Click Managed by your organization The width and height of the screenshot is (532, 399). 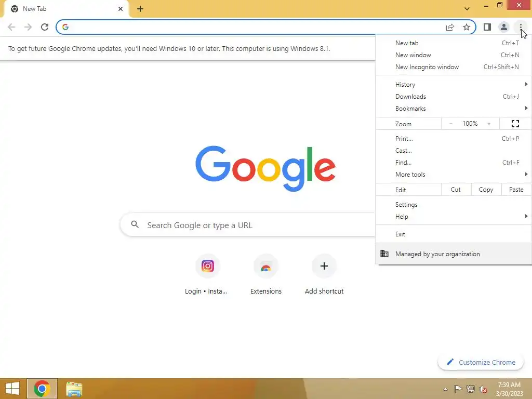454,254
